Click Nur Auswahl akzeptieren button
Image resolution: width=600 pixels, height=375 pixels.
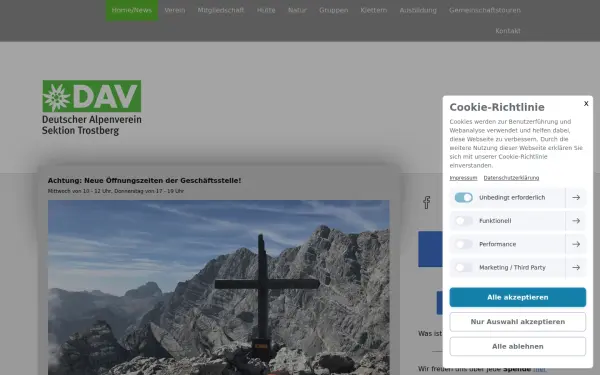tap(517, 322)
